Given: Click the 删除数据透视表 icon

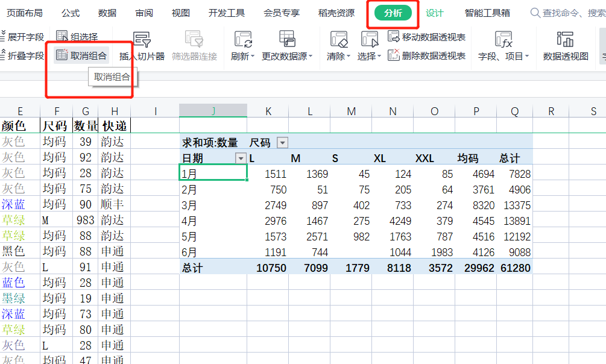Looking at the screenshot, I should point(394,55).
